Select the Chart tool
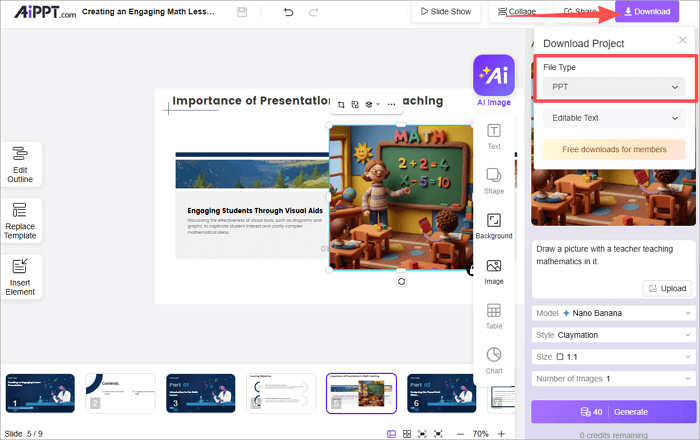This screenshot has width=700, height=440. click(494, 360)
